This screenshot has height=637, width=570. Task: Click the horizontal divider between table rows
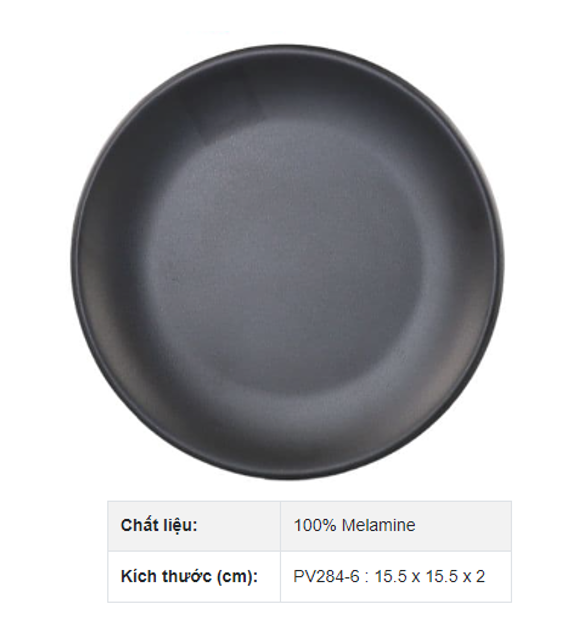point(310,551)
